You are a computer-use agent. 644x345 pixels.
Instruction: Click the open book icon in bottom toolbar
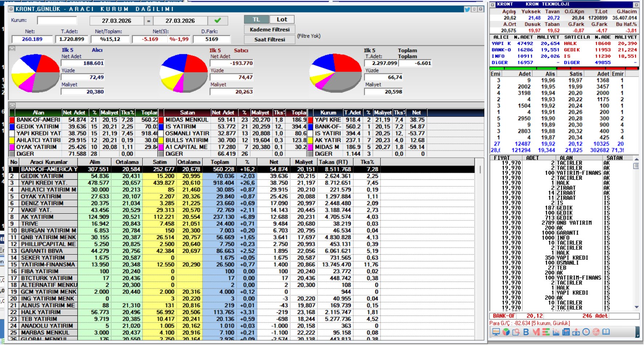coord(606,332)
